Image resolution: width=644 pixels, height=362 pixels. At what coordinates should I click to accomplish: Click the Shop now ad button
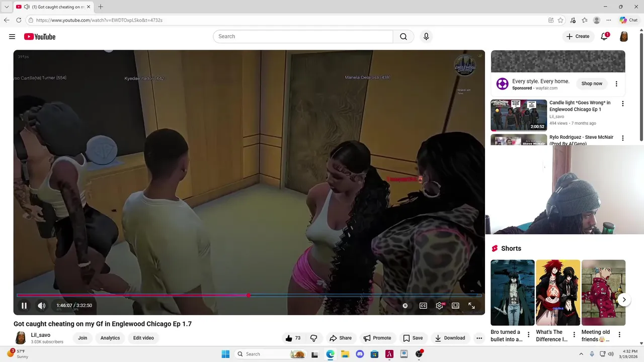coord(592,83)
